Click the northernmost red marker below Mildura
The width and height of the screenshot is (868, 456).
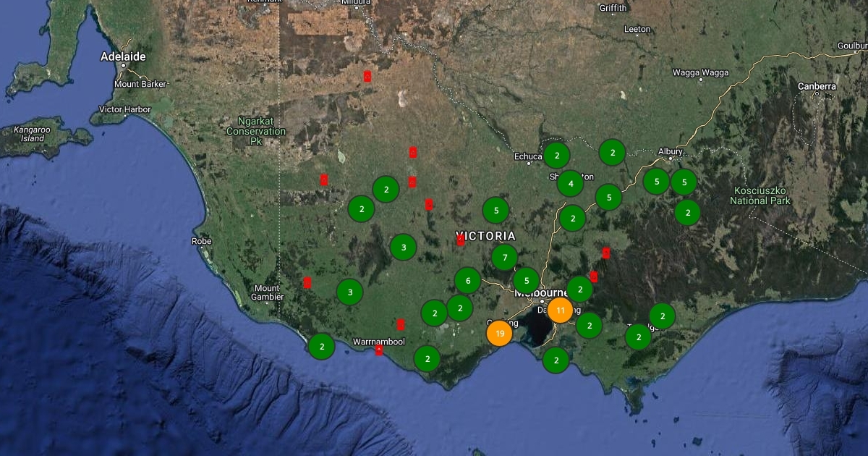tap(367, 77)
